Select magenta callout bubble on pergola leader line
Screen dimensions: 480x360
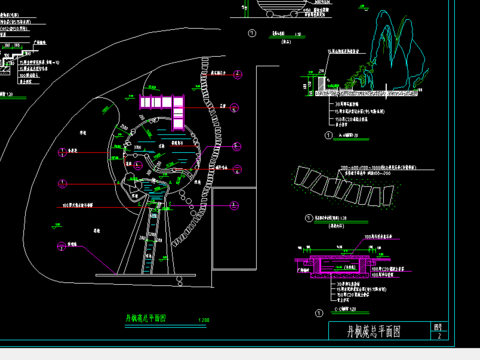234,107
